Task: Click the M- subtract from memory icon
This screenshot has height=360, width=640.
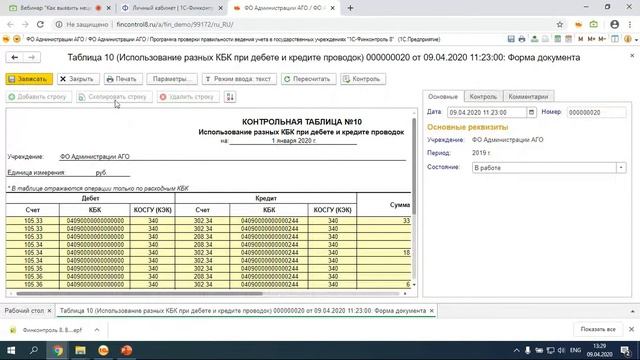Action: [x=602, y=39]
